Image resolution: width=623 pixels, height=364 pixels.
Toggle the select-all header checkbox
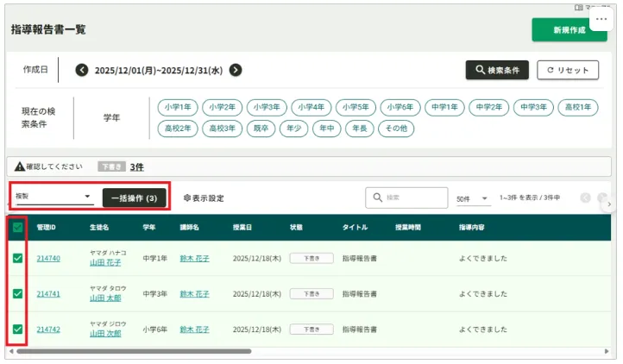tap(17, 228)
